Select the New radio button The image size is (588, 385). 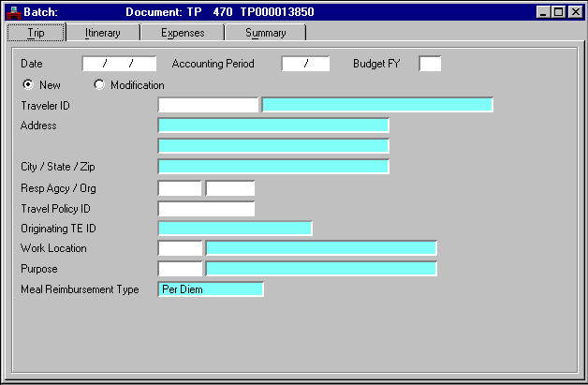pos(28,85)
